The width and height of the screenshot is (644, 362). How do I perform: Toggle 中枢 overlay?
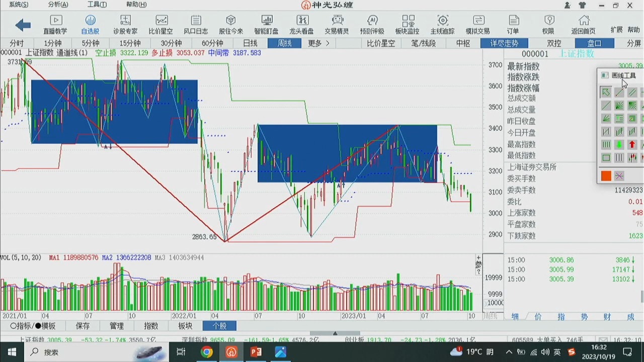click(463, 43)
